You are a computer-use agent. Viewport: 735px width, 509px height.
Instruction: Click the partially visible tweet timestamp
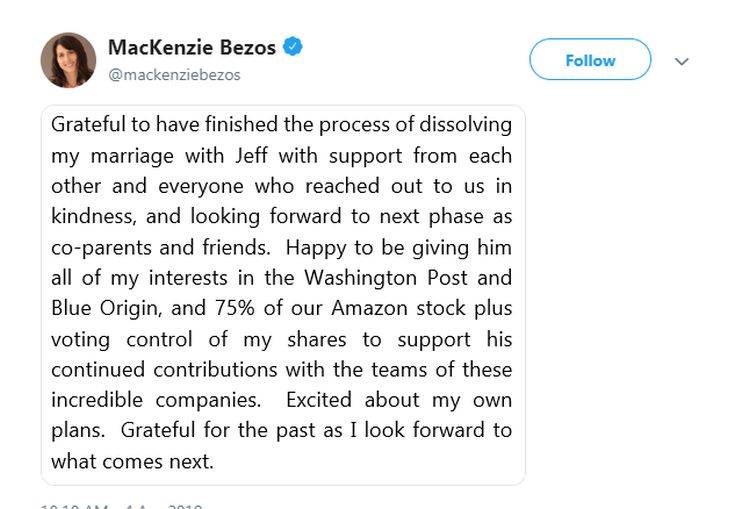tap(120, 506)
